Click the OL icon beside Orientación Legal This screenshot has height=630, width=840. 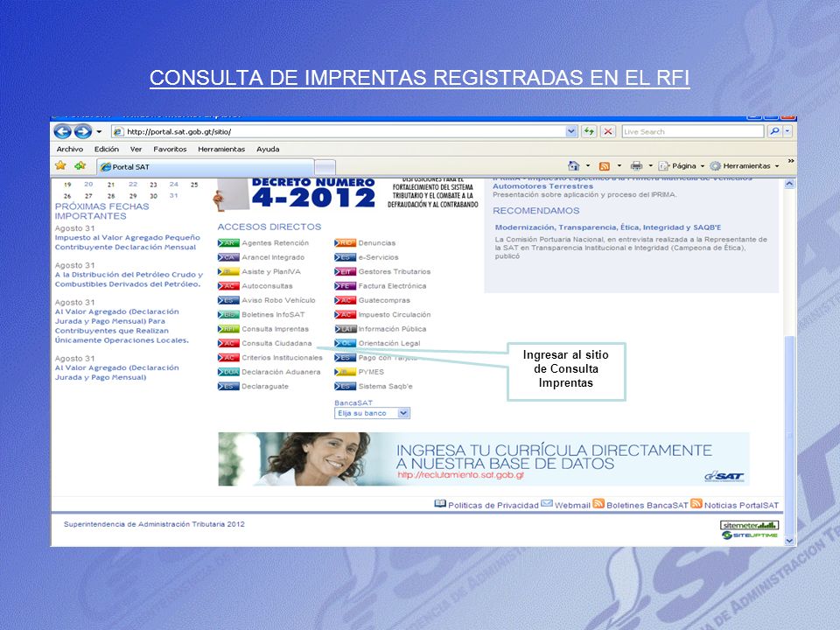pyautogui.click(x=345, y=343)
